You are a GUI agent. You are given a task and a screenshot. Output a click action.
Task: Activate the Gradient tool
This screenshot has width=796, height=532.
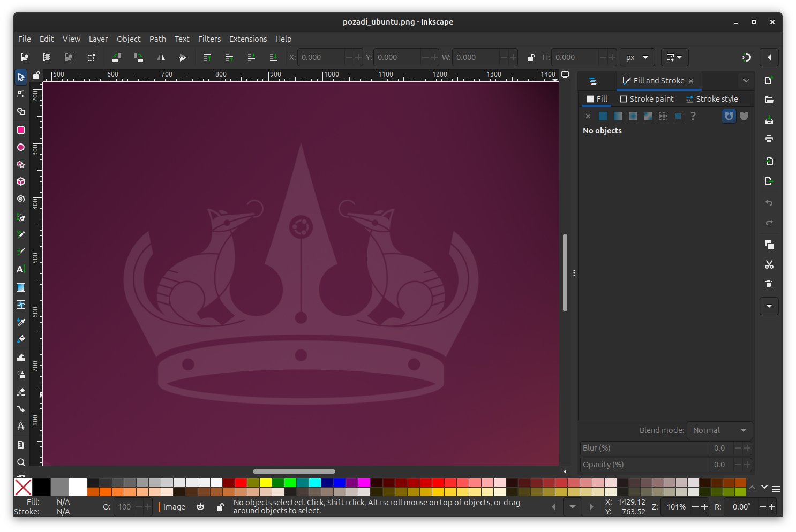(21, 287)
